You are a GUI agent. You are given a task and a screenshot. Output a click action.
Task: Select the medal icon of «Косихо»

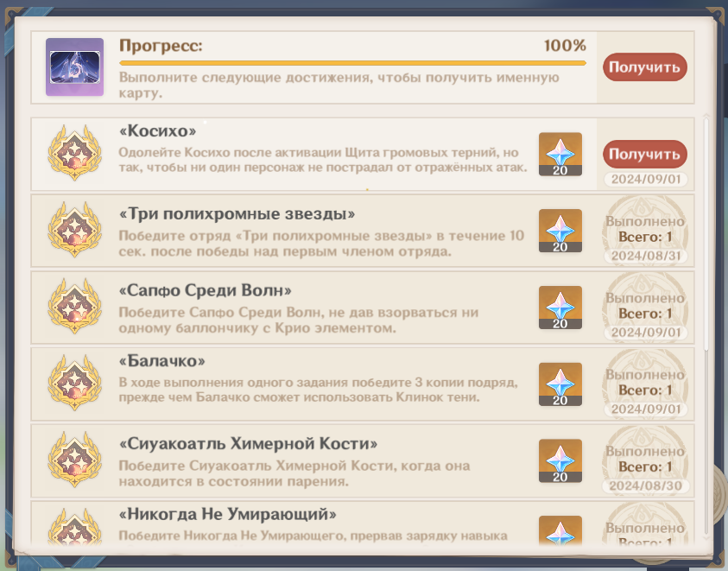(x=75, y=154)
